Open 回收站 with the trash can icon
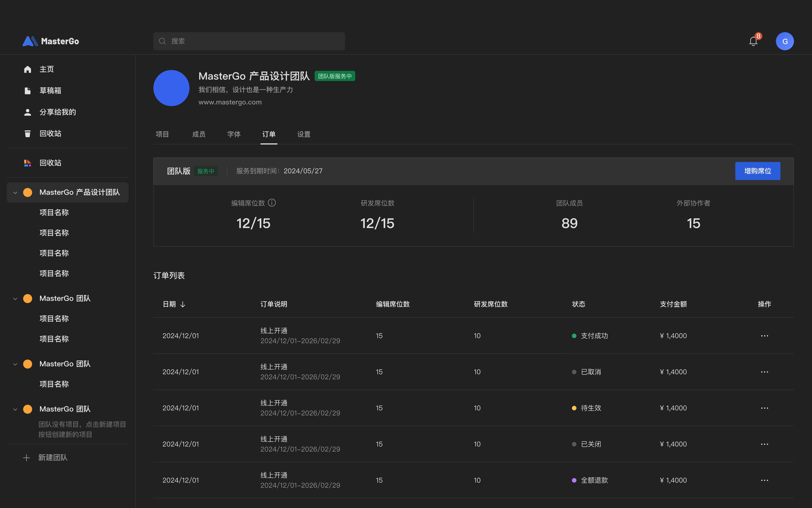 [27, 134]
